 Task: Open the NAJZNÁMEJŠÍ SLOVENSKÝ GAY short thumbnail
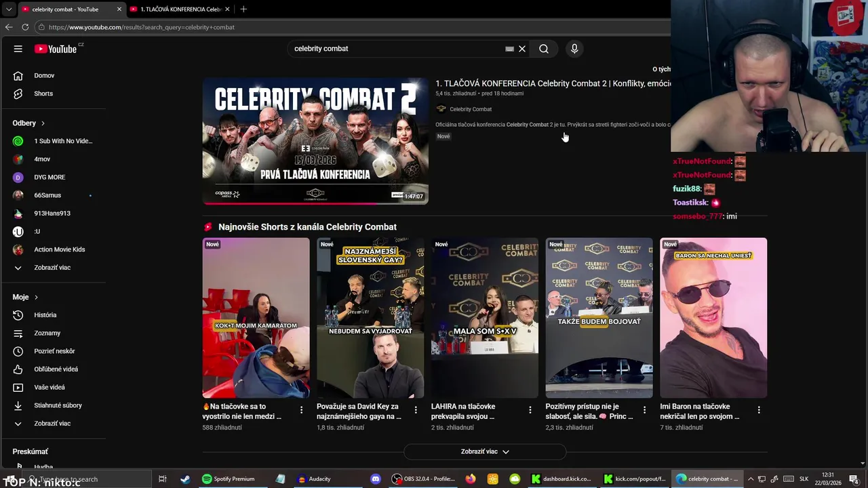[x=370, y=318]
